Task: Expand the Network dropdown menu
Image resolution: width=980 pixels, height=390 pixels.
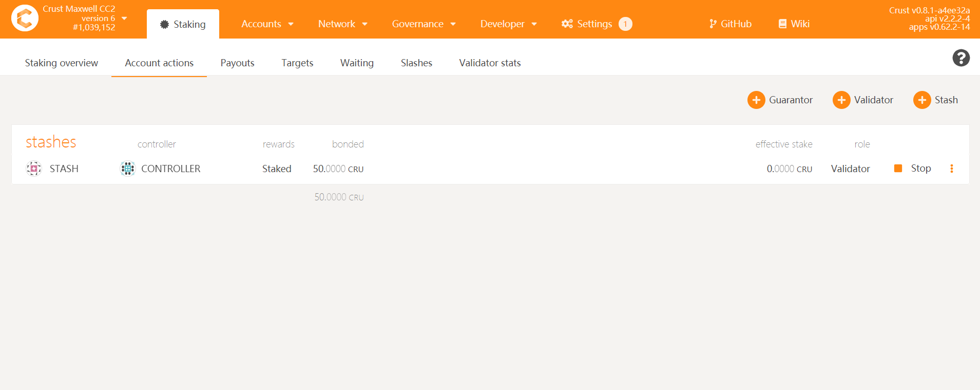Action: pos(342,24)
